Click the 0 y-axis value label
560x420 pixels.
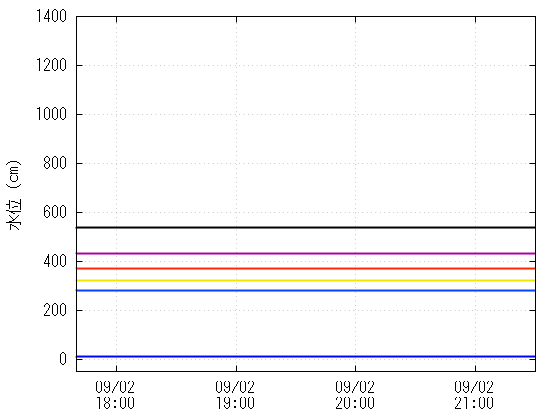[x=63, y=359]
